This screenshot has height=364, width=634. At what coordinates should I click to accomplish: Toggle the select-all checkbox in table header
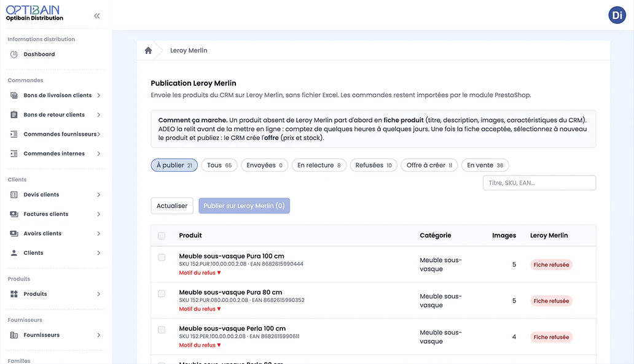tap(162, 236)
